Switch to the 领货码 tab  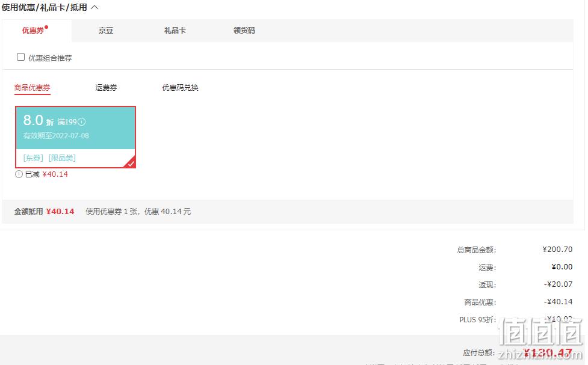click(x=244, y=30)
